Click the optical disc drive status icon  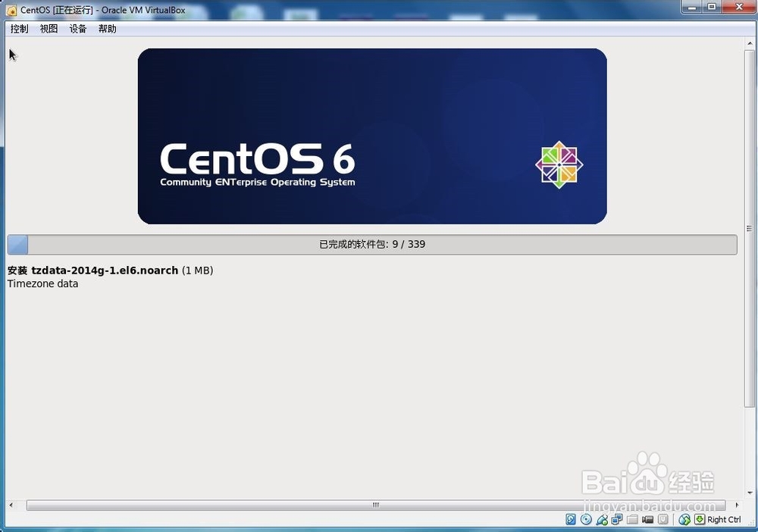coord(586,519)
